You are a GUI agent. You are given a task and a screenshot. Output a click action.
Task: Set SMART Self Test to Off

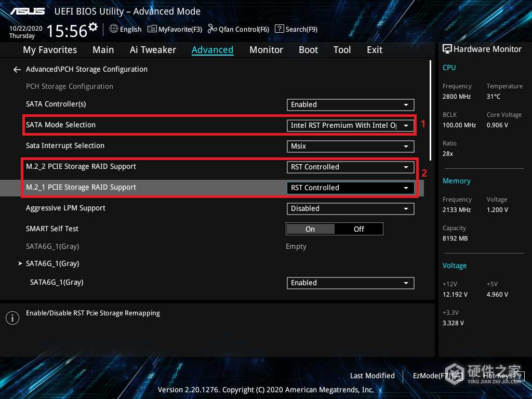358,229
